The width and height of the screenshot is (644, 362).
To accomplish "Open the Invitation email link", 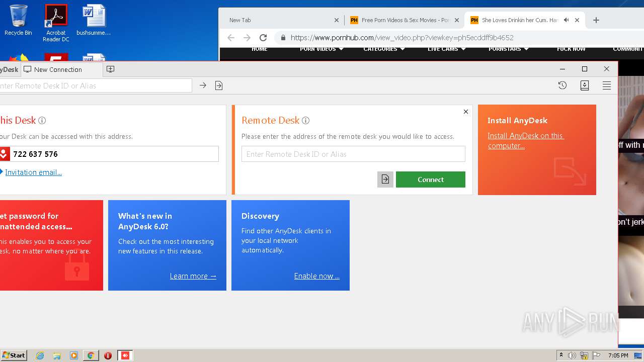I will (x=33, y=172).
